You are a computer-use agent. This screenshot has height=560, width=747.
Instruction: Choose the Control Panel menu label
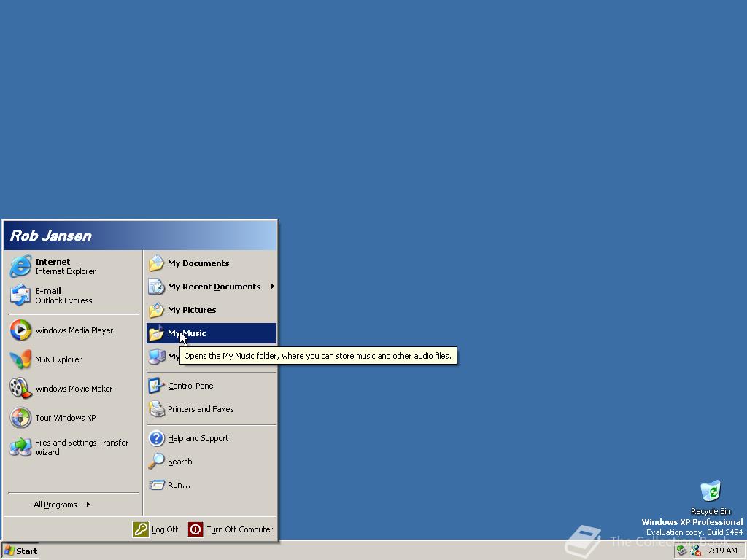pyautogui.click(x=191, y=386)
